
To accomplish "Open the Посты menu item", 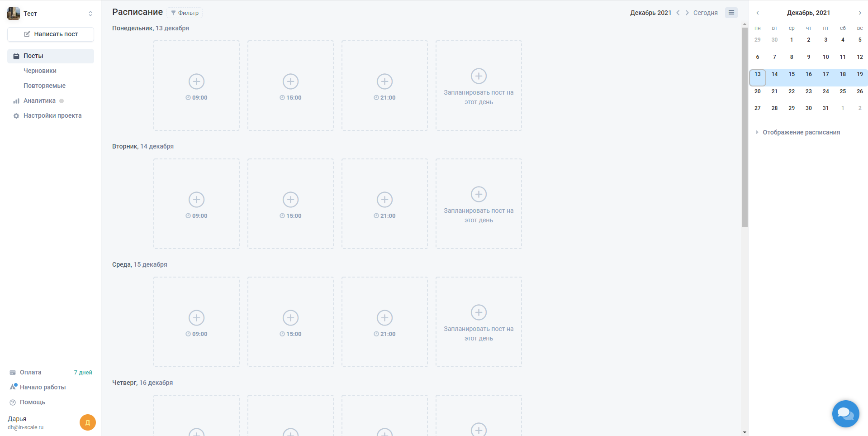I will 51,56.
